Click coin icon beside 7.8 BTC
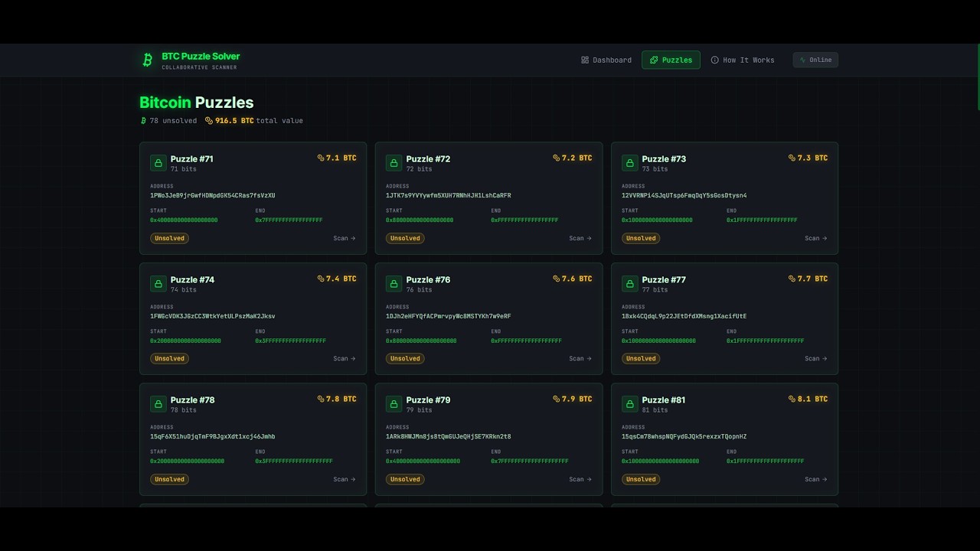980x551 pixels. pyautogui.click(x=321, y=399)
